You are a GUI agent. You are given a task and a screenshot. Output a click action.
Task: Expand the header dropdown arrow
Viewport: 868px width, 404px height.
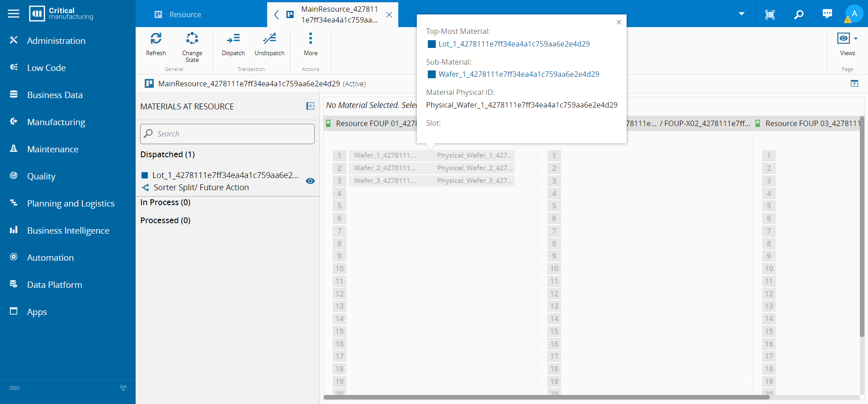(741, 14)
